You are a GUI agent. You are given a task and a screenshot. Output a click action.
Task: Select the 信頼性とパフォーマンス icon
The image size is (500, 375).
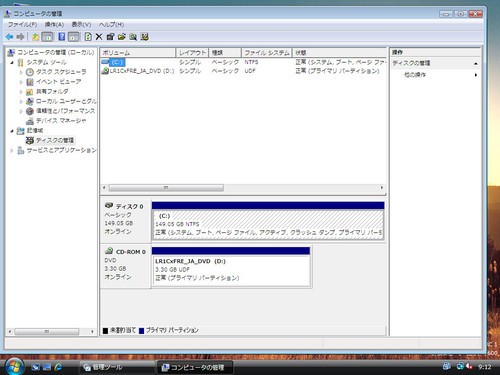click(30, 111)
